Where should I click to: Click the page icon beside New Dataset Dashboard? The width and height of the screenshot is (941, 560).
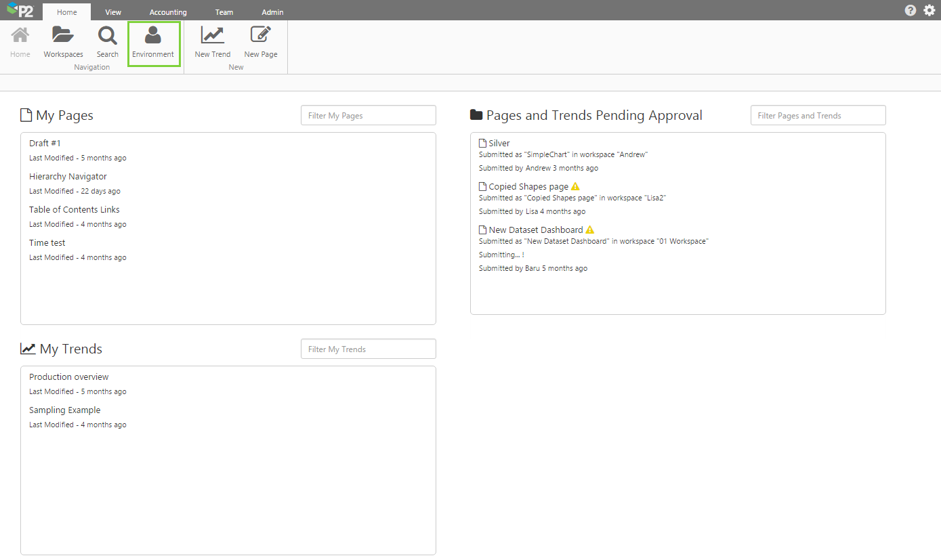click(483, 230)
